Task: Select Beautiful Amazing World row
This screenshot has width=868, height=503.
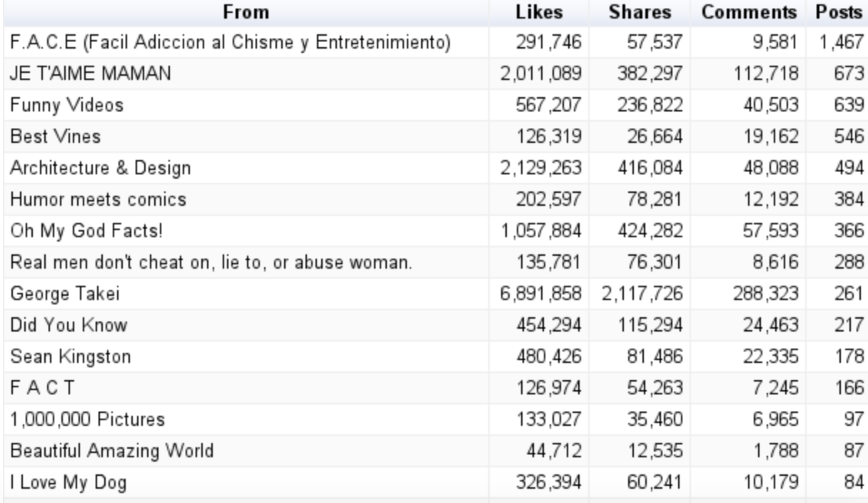Action: click(112, 452)
